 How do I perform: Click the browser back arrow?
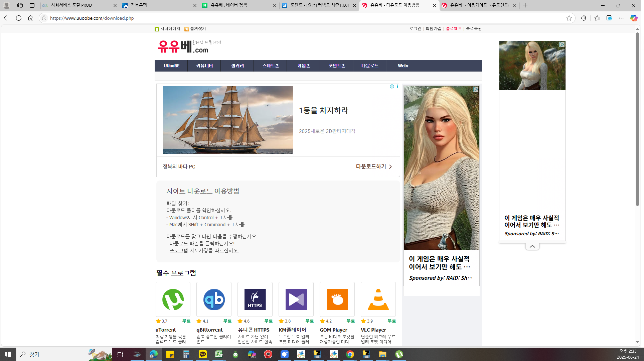[x=6, y=18]
